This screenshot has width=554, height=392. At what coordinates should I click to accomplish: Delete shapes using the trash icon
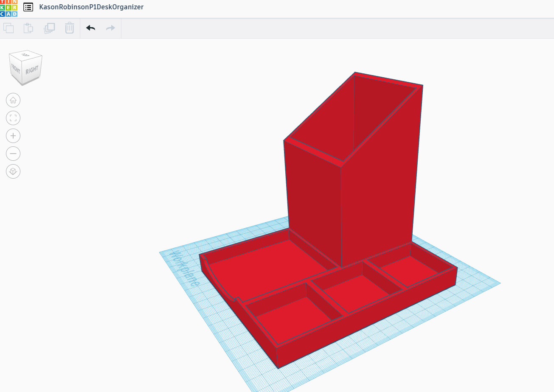69,28
